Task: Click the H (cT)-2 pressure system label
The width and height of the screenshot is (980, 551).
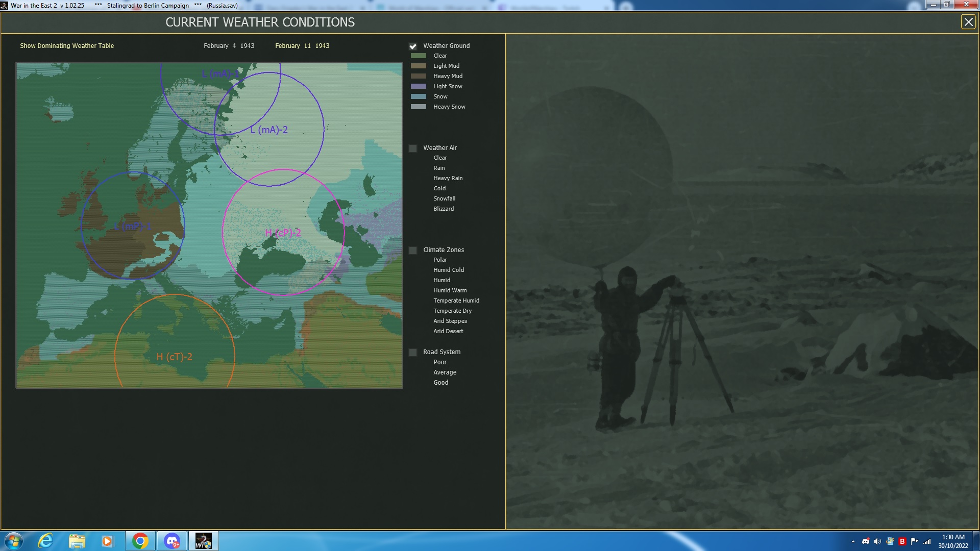Action: pos(174,357)
